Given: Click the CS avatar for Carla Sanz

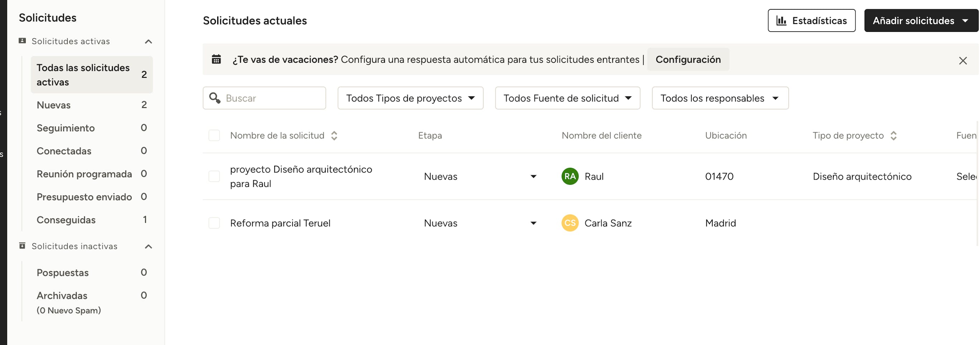Looking at the screenshot, I should [570, 223].
